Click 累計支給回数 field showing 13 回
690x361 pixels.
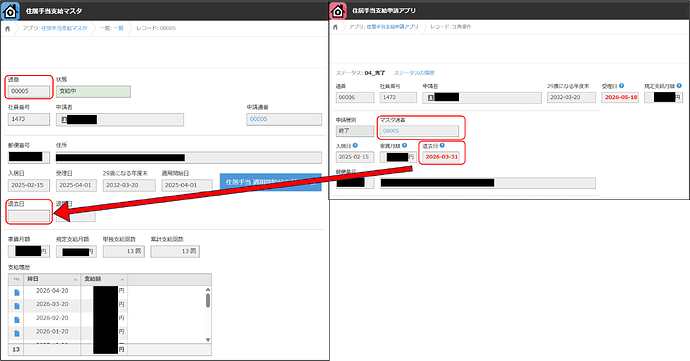[175, 251]
